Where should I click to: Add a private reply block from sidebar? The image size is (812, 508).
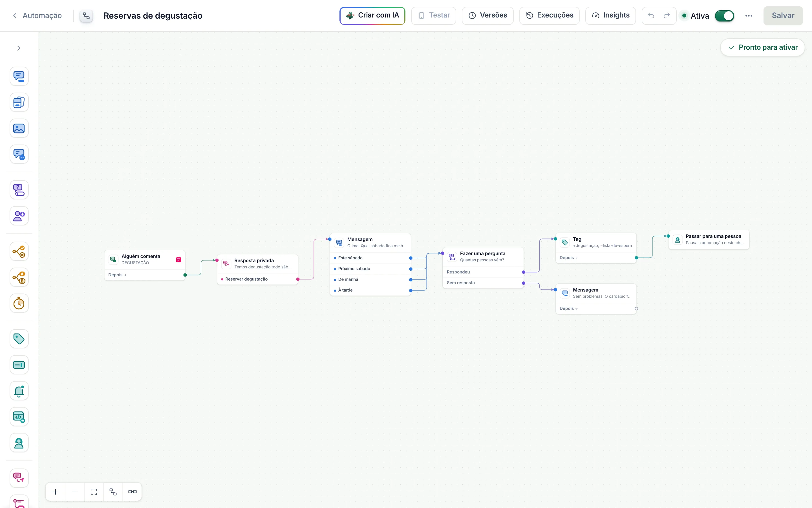(19, 478)
